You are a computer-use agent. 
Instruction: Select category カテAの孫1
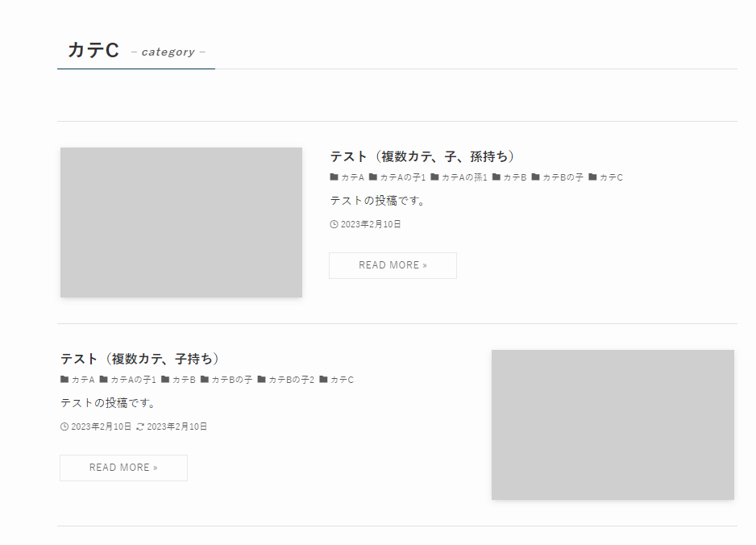pyautogui.click(x=464, y=177)
